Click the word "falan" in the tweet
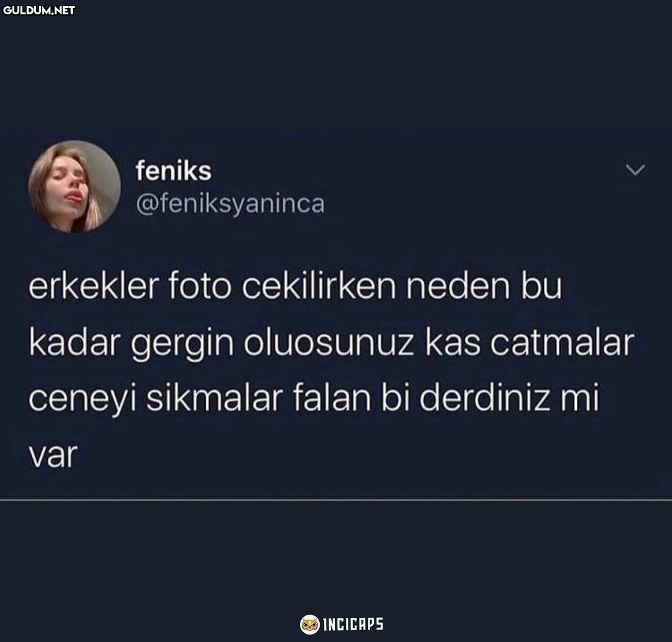Image resolution: width=672 pixels, height=642 pixels. 332,398
